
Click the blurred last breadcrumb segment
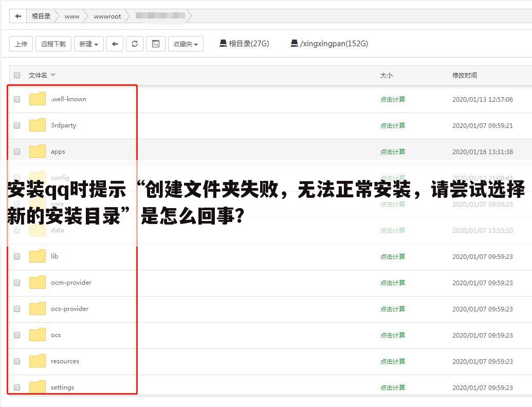160,15
